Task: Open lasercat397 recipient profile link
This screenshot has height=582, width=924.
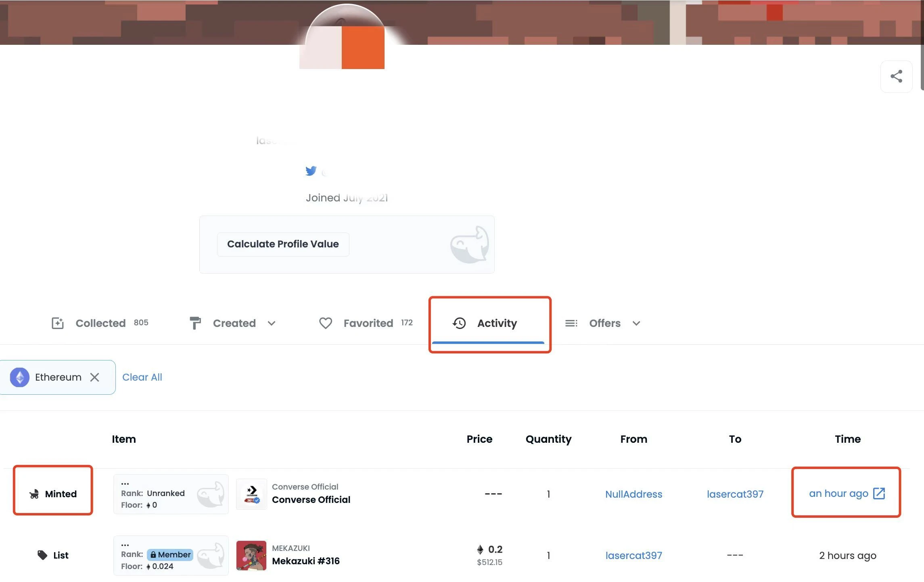Action: pyautogui.click(x=735, y=494)
